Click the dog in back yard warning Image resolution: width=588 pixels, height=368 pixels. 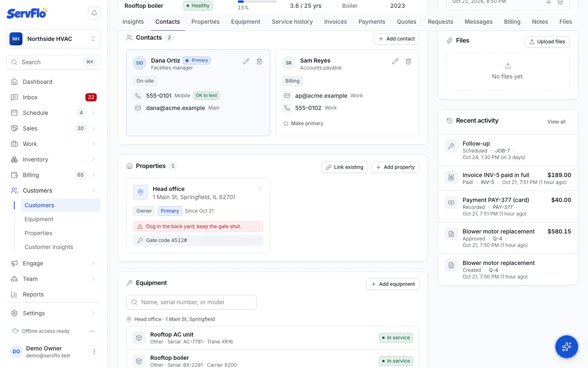(198, 227)
